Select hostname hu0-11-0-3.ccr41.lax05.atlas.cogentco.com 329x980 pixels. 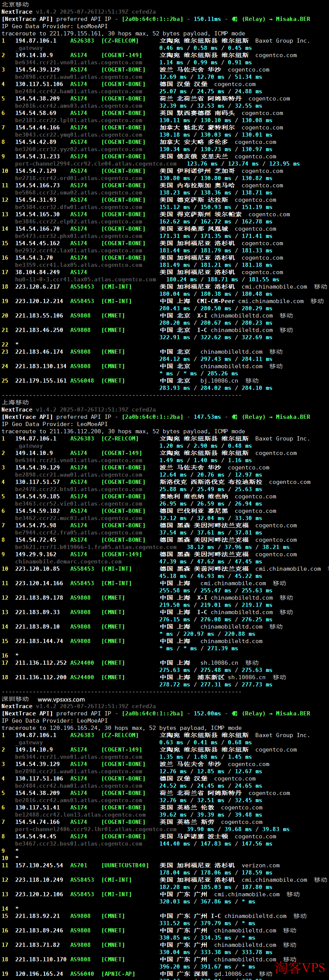(x=85, y=279)
